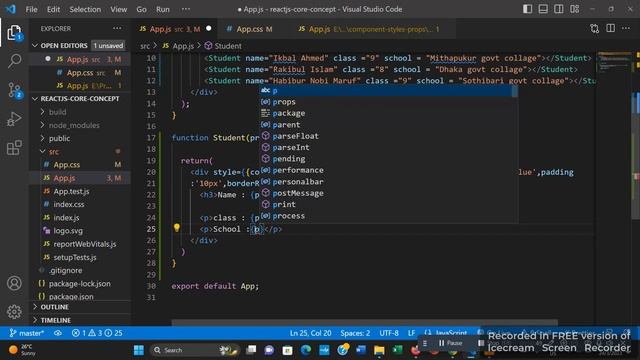
Task: Open setupTests.js in explorer
Action: 80,257
